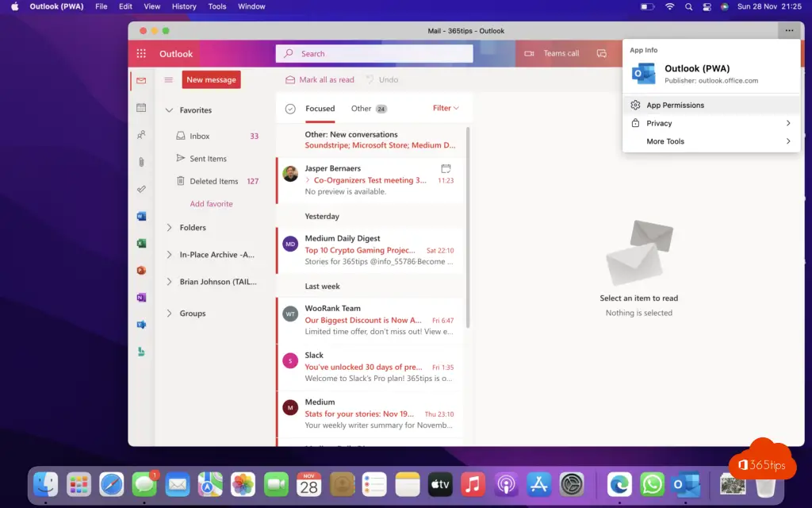Switch to the Other tab
The width and height of the screenshot is (812, 508).
point(369,108)
